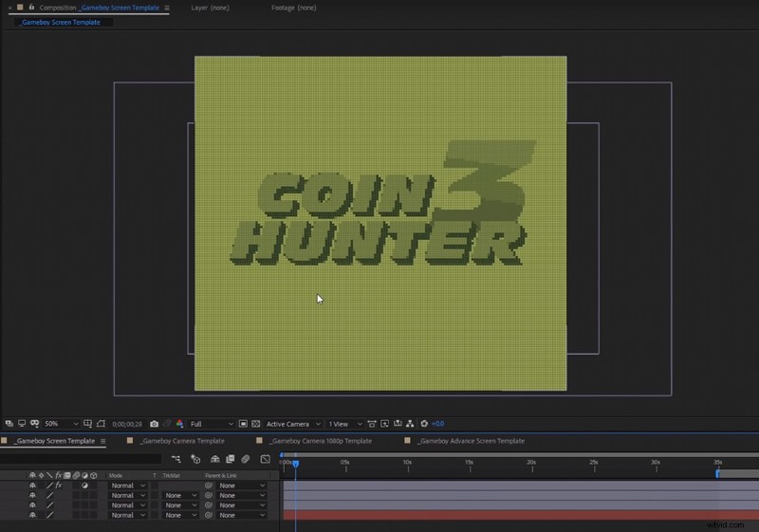The height and width of the screenshot is (532, 759).
Task: Click the Mode column header
Action: tap(116, 475)
